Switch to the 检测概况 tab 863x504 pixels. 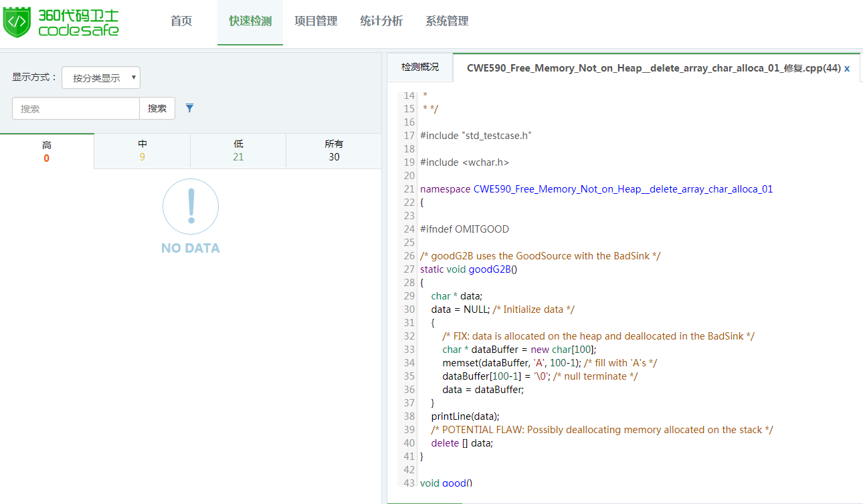point(420,67)
